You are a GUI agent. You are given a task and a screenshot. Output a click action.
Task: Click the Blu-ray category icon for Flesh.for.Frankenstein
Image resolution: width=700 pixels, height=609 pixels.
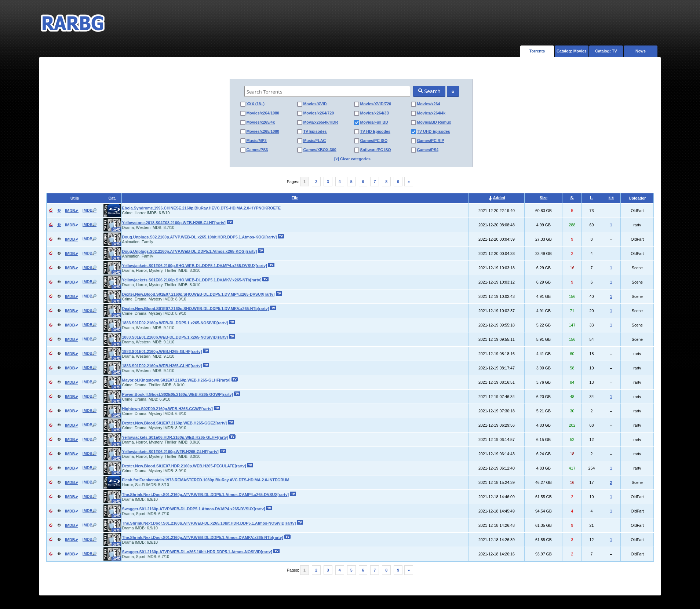112,482
